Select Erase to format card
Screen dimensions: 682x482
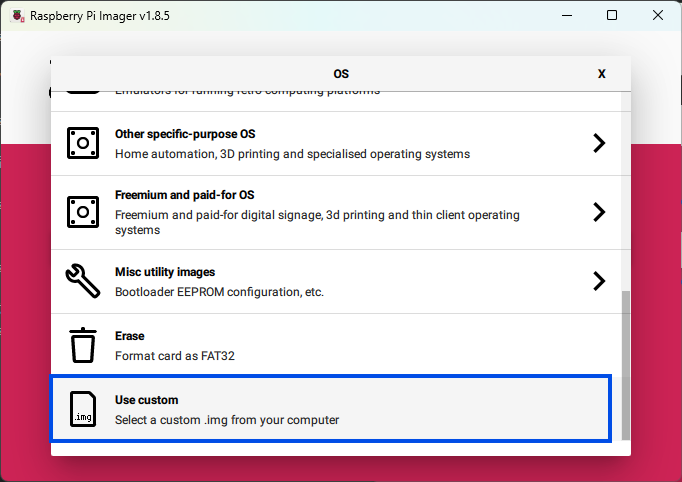pos(336,345)
